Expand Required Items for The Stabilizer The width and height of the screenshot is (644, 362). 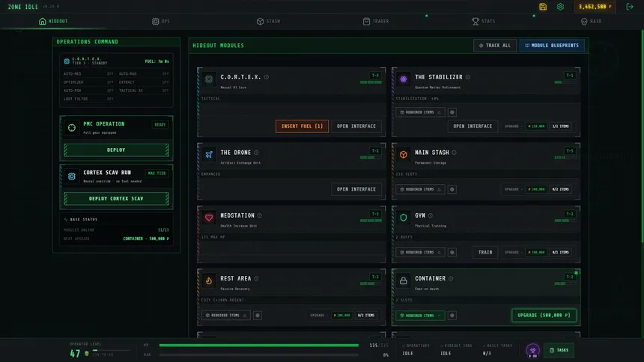coord(420,112)
